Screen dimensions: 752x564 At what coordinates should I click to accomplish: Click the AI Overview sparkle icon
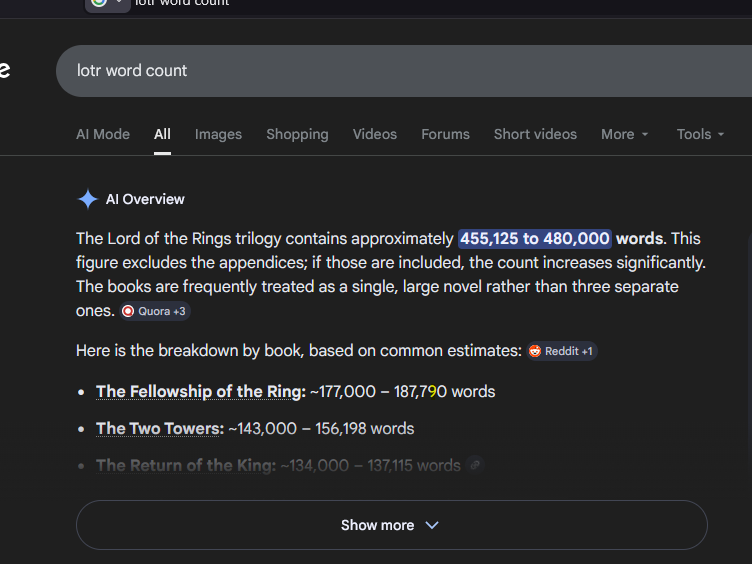[88, 199]
